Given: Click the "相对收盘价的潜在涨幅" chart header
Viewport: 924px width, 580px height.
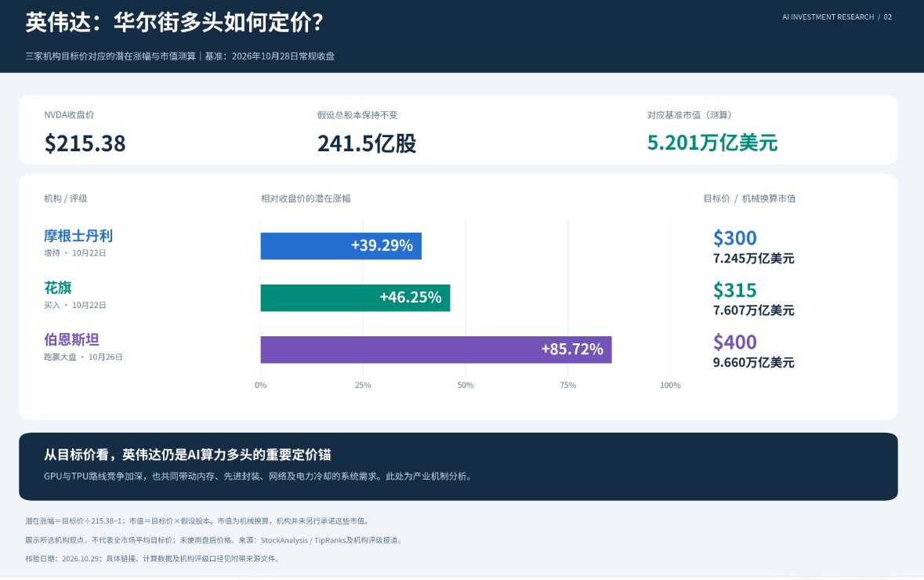Looking at the screenshot, I should tap(306, 198).
